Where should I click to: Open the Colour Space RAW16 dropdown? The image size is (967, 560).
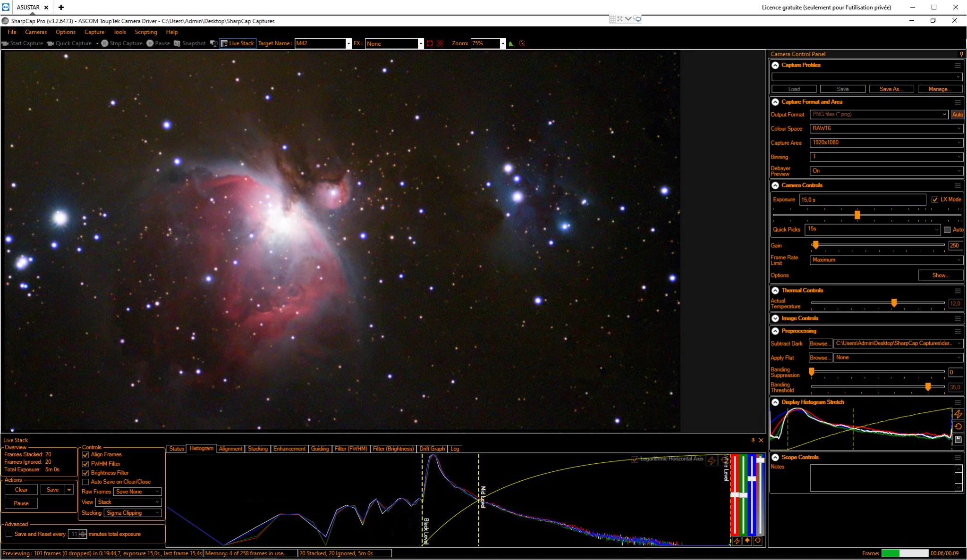click(x=886, y=128)
